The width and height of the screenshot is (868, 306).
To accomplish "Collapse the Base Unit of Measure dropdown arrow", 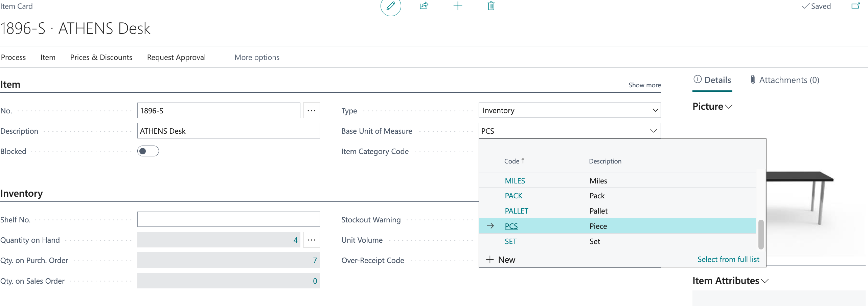I will [653, 131].
